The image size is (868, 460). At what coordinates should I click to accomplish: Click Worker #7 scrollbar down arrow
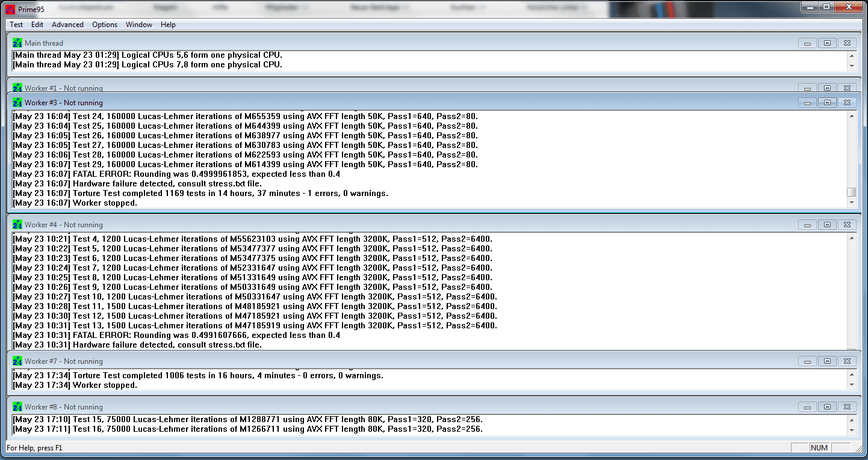851,385
